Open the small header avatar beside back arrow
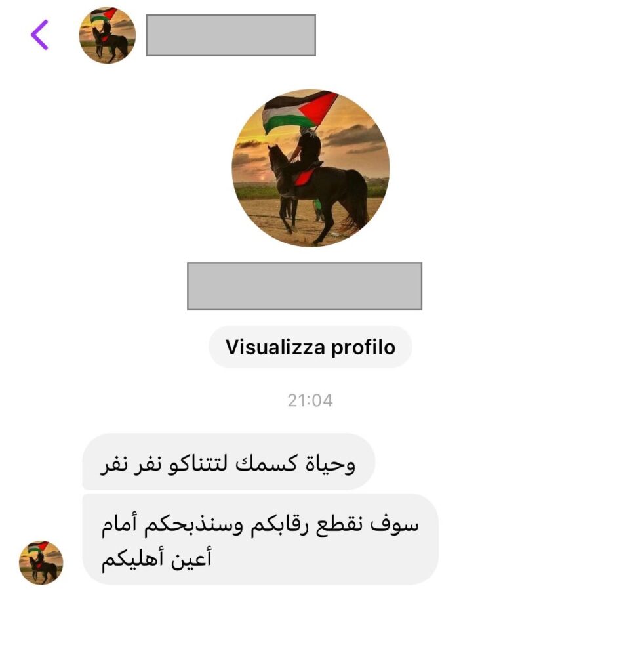The image size is (621, 672). tap(108, 35)
